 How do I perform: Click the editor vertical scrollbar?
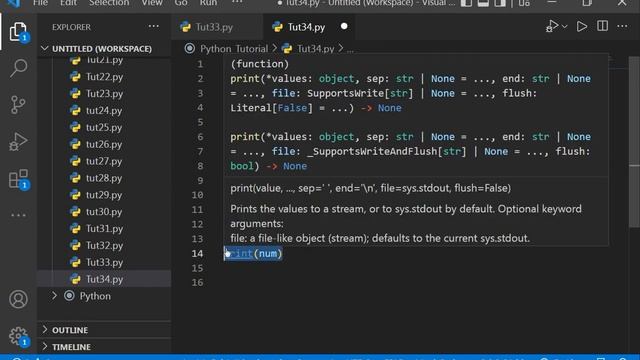pos(634,142)
